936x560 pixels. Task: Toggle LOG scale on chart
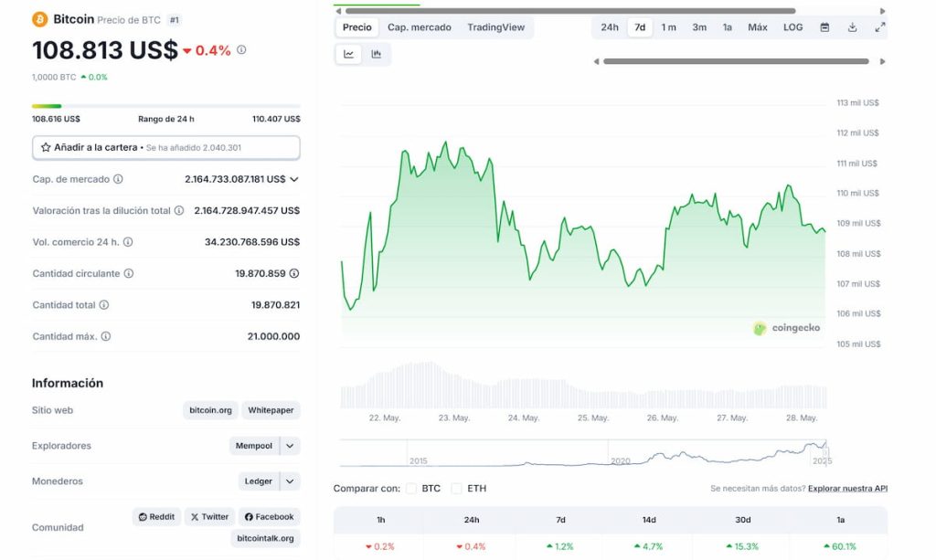[x=792, y=27]
